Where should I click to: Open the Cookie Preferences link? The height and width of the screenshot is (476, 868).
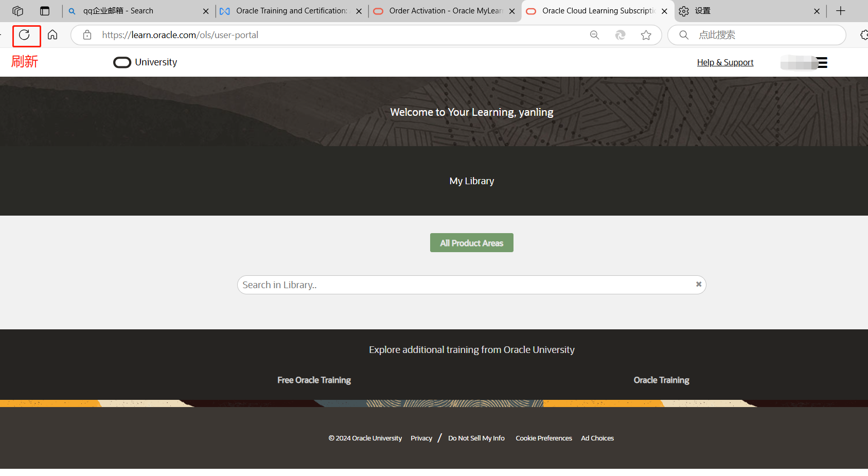544,438
